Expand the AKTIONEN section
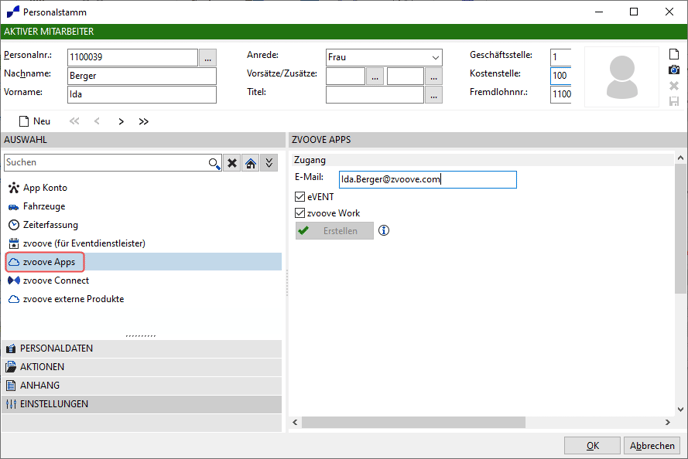 click(142, 367)
